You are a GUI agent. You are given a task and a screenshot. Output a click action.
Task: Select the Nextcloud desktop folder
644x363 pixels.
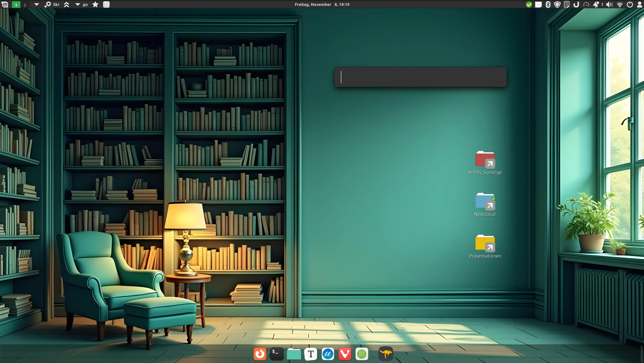(x=485, y=204)
